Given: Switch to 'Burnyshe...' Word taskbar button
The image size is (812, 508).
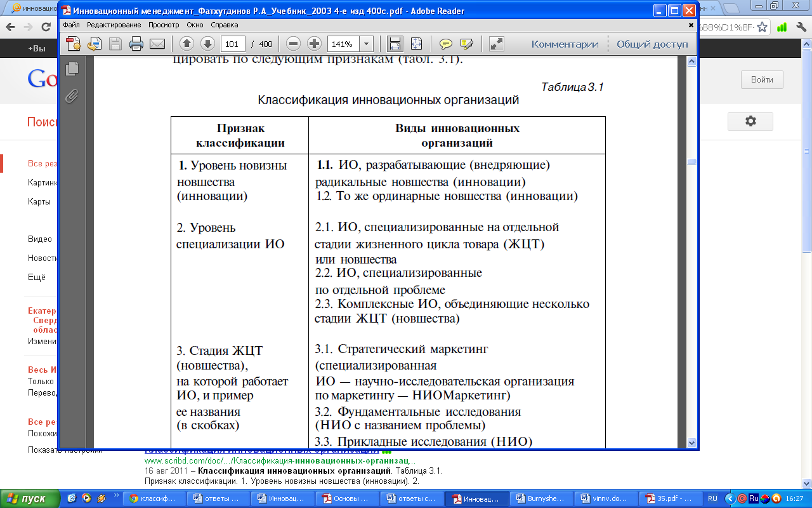Looking at the screenshot, I should [x=541, y=498].
